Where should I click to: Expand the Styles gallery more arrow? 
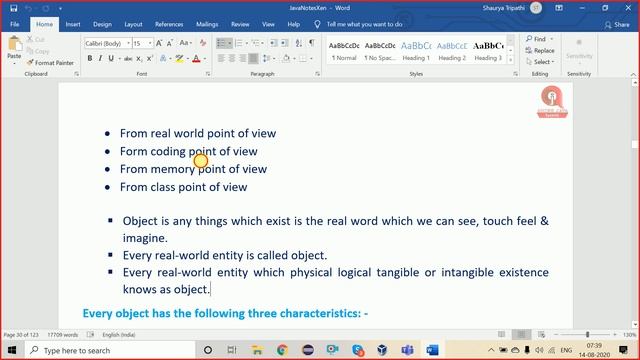pyautogui.click(x=511, y=60)
